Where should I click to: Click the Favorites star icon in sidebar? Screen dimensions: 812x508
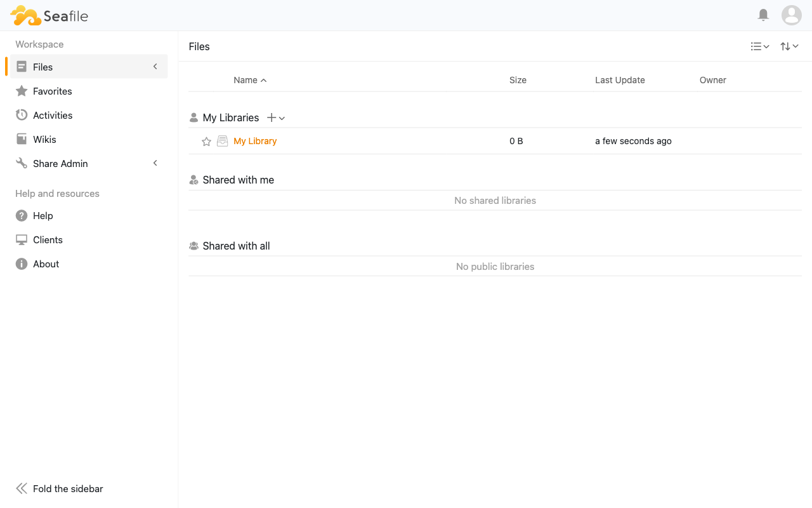pyautogui.click(x=22, y=91)
